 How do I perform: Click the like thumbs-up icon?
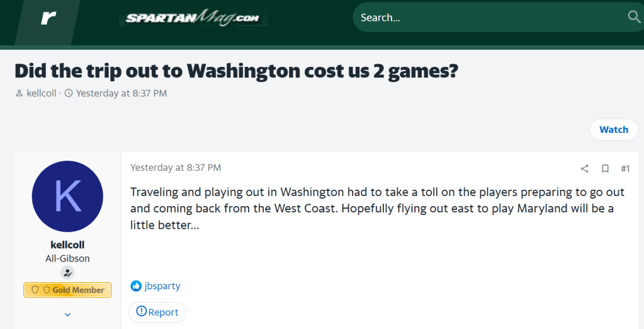click(136, 286)
